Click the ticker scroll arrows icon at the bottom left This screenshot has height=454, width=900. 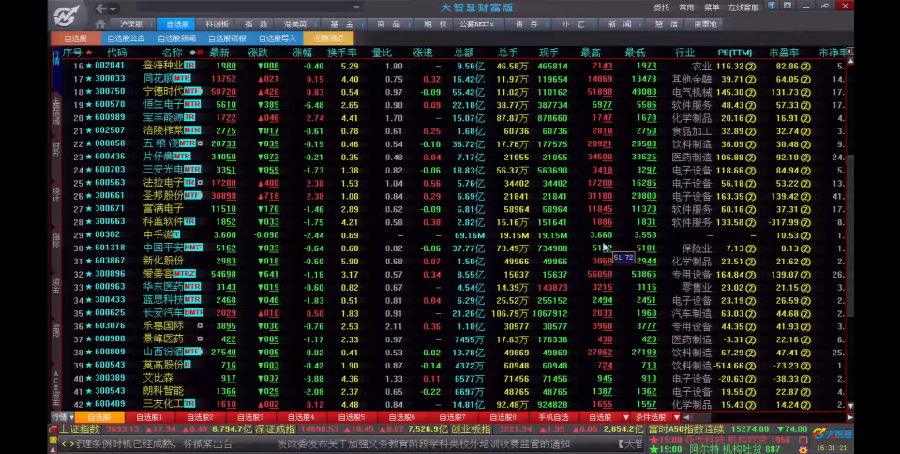(x=68, y=444)
